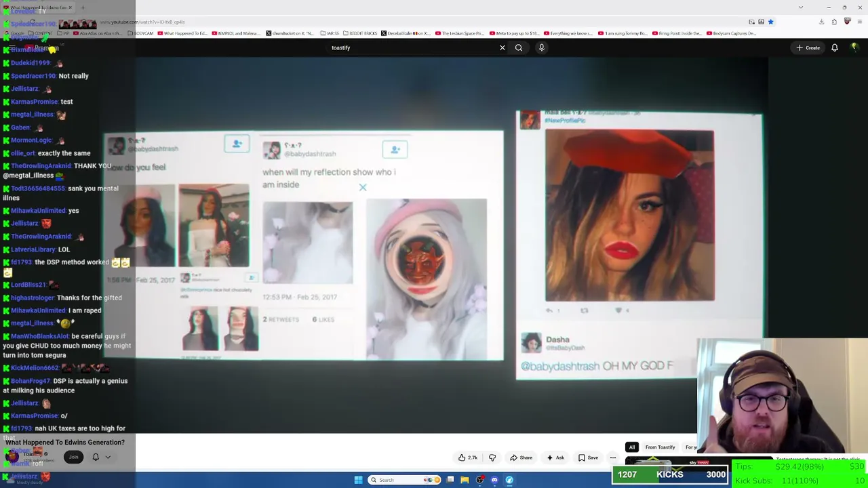
Task: Open the Ask button below the video
Action: pyautogui.click(x=555, y=457)
